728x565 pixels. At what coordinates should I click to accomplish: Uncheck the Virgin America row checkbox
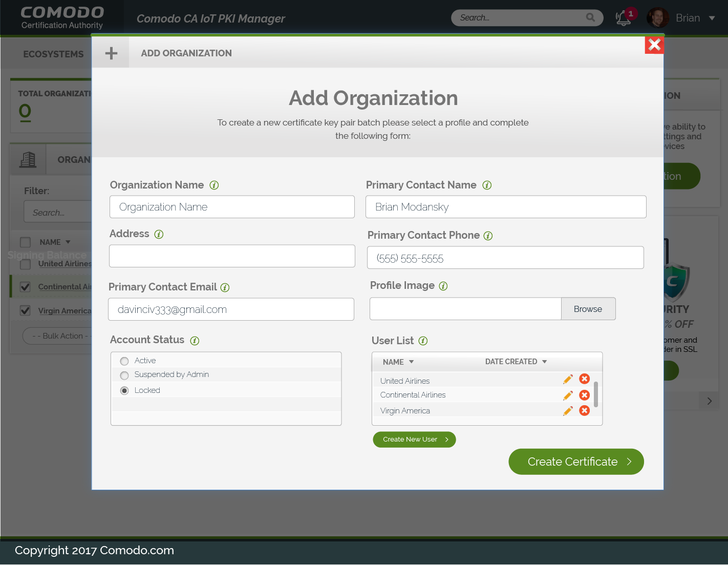click(25, 310)
